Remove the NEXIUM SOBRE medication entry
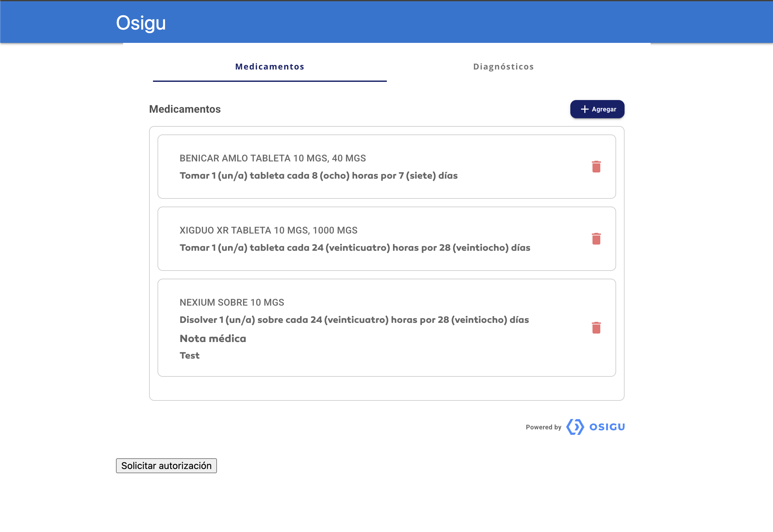Viewport: 773px width, 532px height. point(596,328)
